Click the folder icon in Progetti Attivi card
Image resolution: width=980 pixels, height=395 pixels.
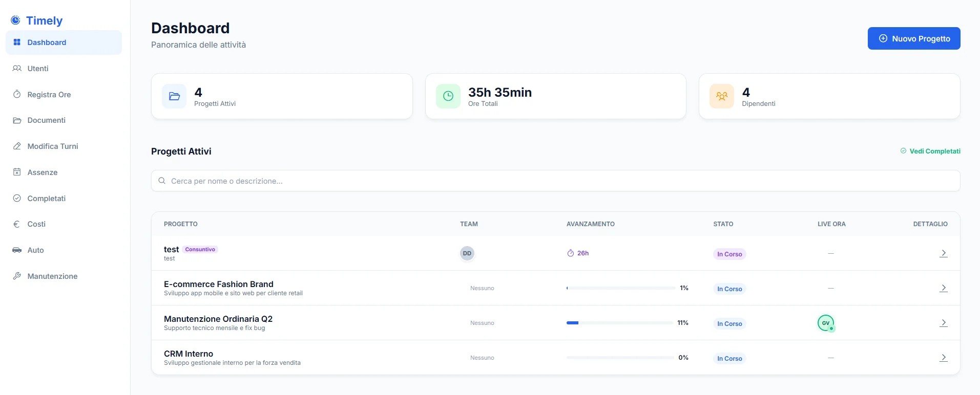coord(174,96)
